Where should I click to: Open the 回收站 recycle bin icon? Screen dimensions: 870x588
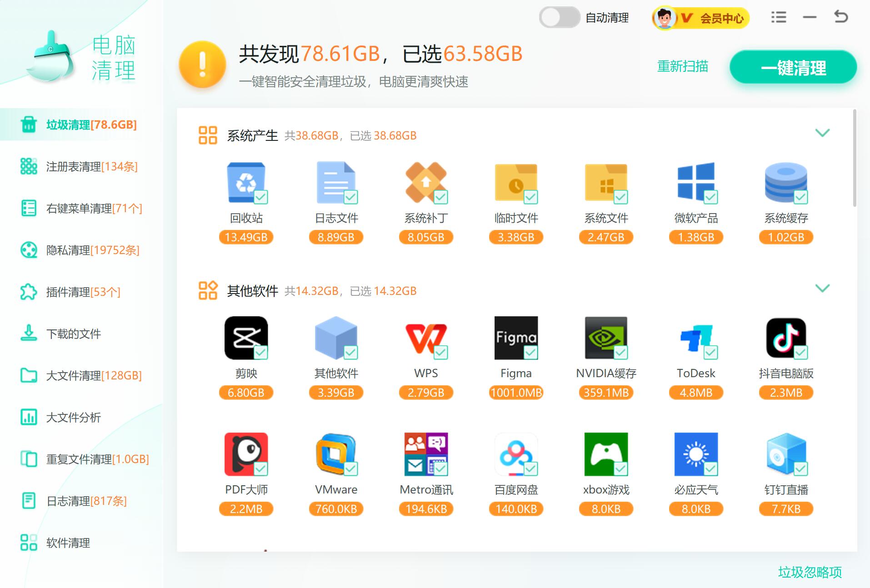click(x=246, y=182)
